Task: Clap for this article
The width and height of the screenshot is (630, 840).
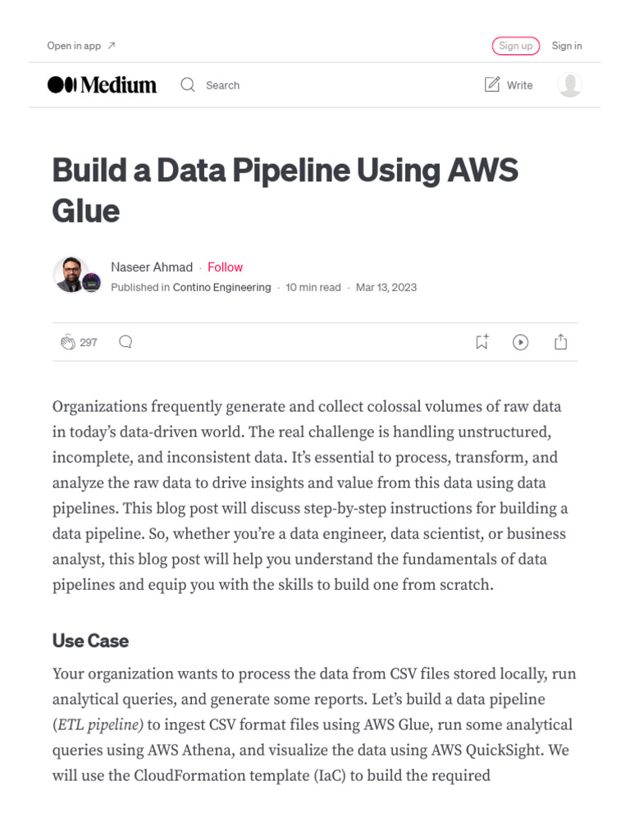Action: click(x=68, y=342)
